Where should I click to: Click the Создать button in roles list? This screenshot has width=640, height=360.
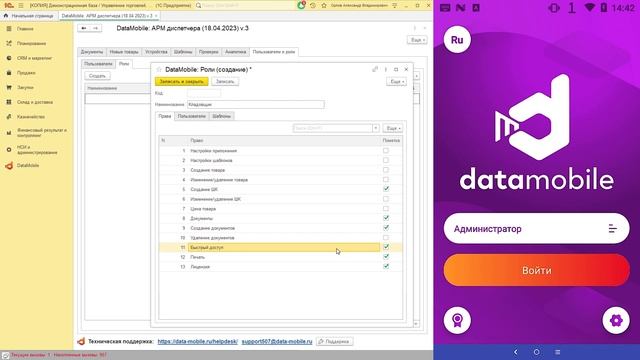tap(97, 76)
